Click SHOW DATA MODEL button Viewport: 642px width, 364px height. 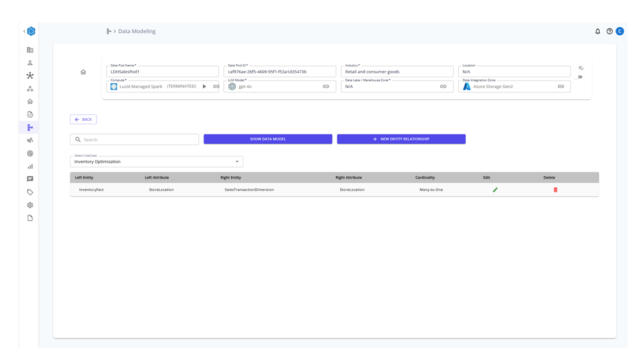click(268, 139)
